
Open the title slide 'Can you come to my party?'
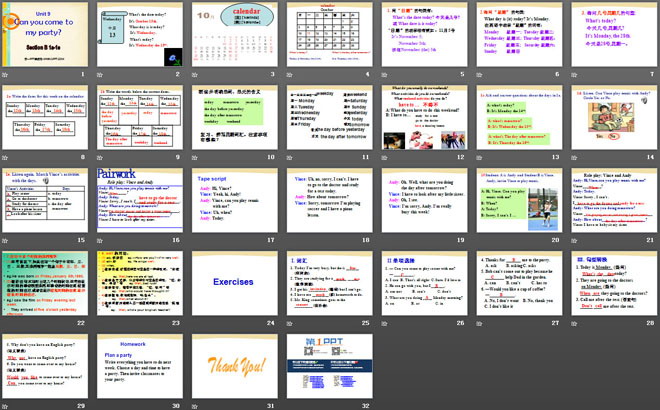pyautogui.click(x=46, y=35)
